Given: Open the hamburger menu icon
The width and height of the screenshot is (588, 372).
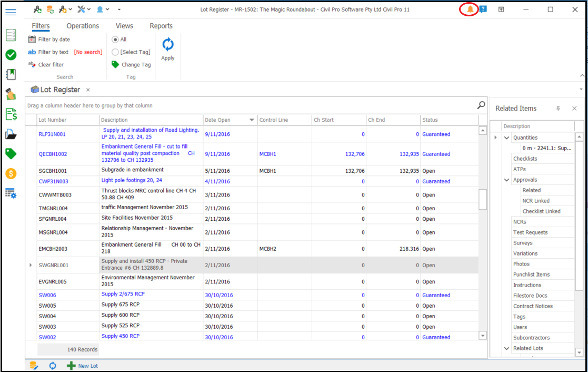Looking at the screenshot, I should click(x=11, y=12).
